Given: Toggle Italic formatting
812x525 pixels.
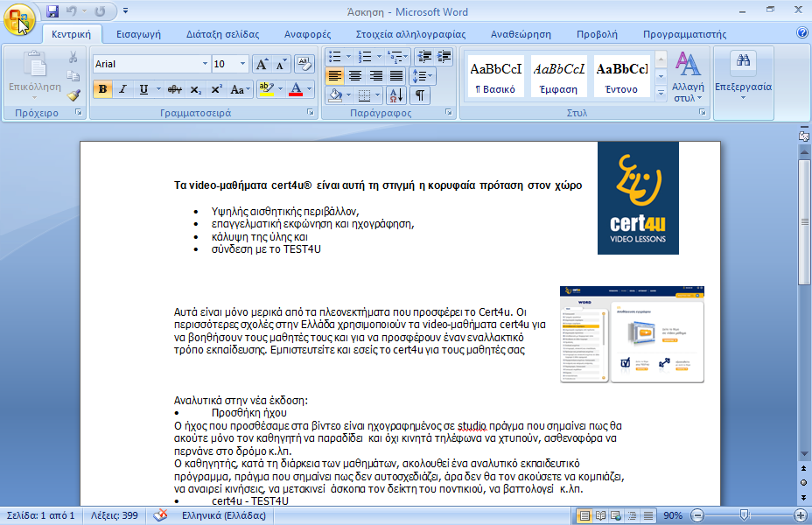Looking at the screenshot, I should [x=123, y=89].
